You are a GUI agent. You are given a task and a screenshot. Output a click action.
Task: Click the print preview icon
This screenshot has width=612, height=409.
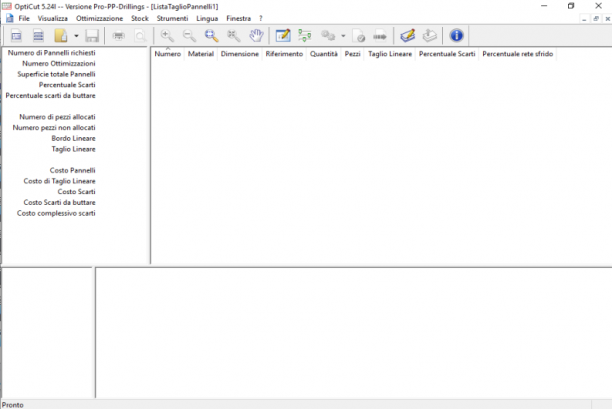(140, 36)
